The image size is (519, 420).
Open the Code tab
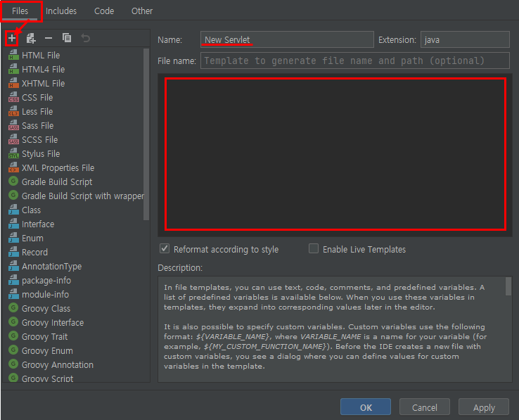(104, 11)
